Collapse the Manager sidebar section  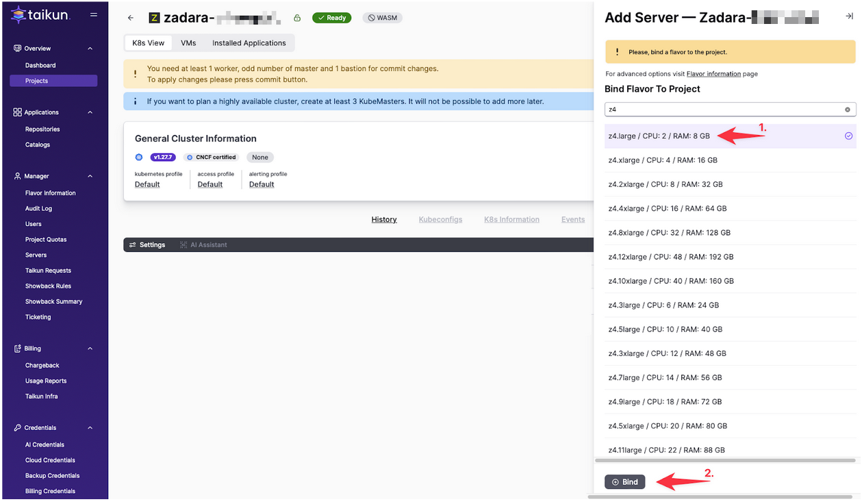coord(90,176)
